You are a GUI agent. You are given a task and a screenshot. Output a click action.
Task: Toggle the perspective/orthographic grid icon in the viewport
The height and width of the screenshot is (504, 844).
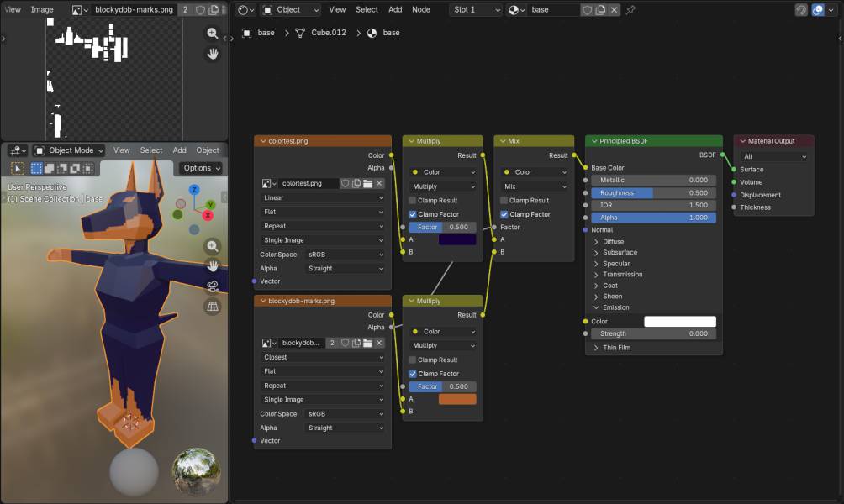(x=213, y=307)
